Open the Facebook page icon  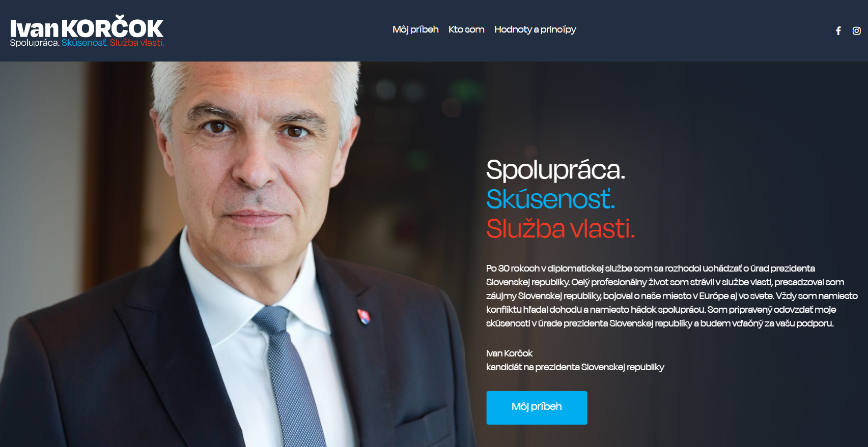tap(838, 31)
